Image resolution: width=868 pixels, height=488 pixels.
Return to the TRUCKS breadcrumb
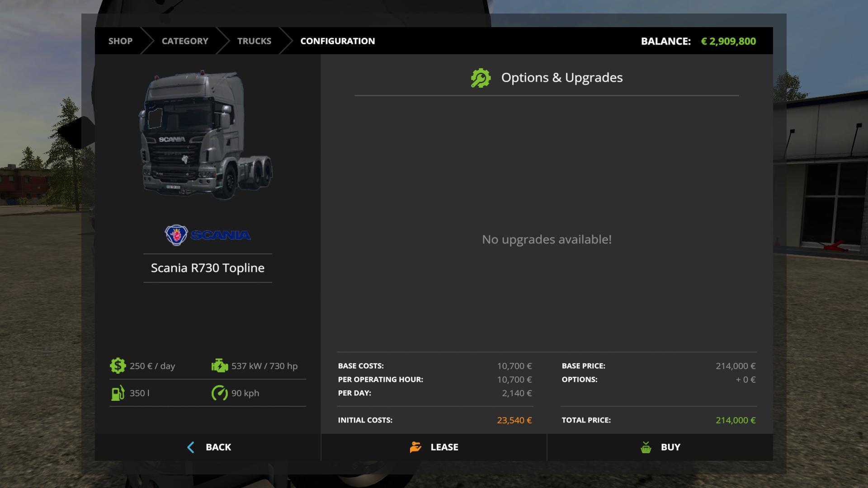point(254,41)
